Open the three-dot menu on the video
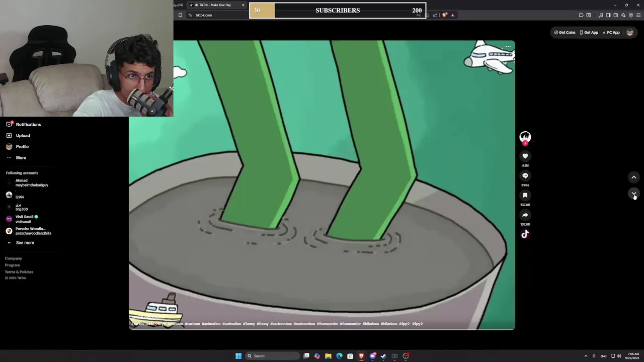The width and height of the screenshot is (644, 362). click(508, 46)
